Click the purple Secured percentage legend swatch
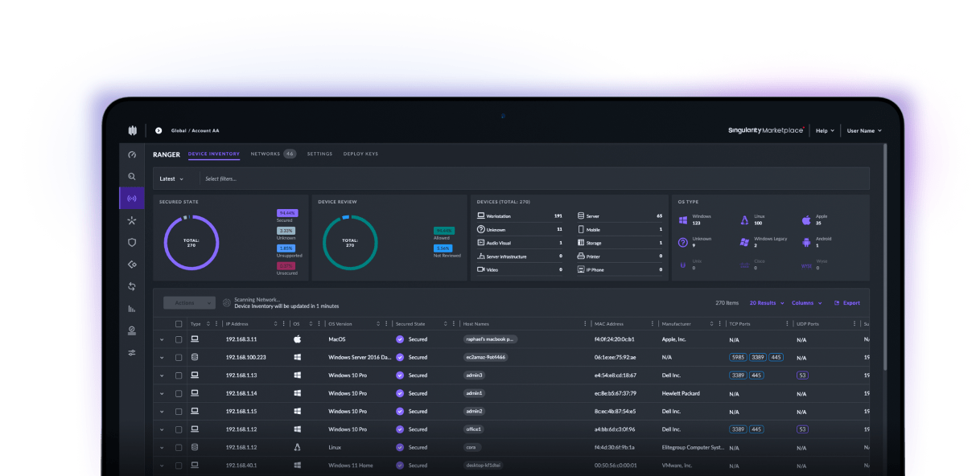 point(286,213)
